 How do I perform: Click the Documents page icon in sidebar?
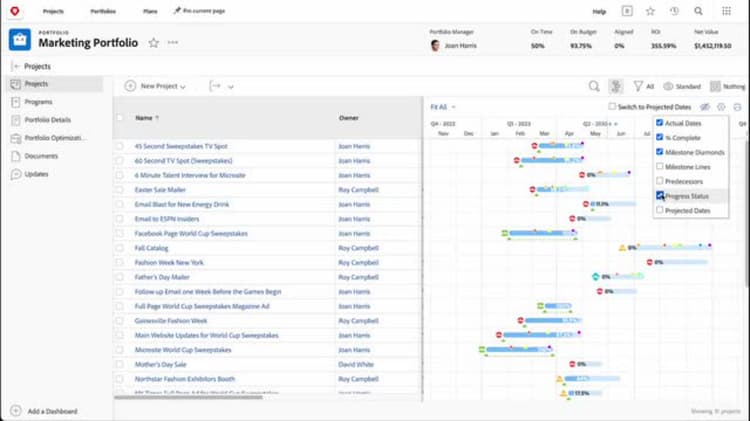(16, 156)
